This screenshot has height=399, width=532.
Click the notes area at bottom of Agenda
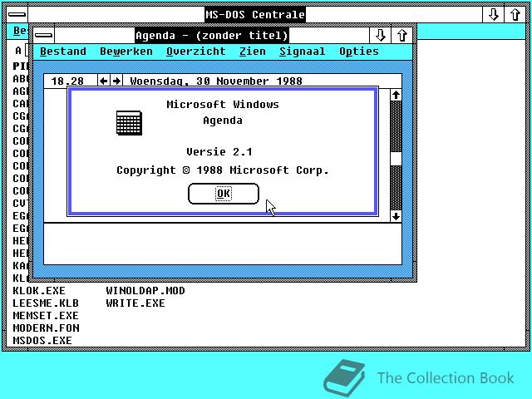[x=223, y=244]
